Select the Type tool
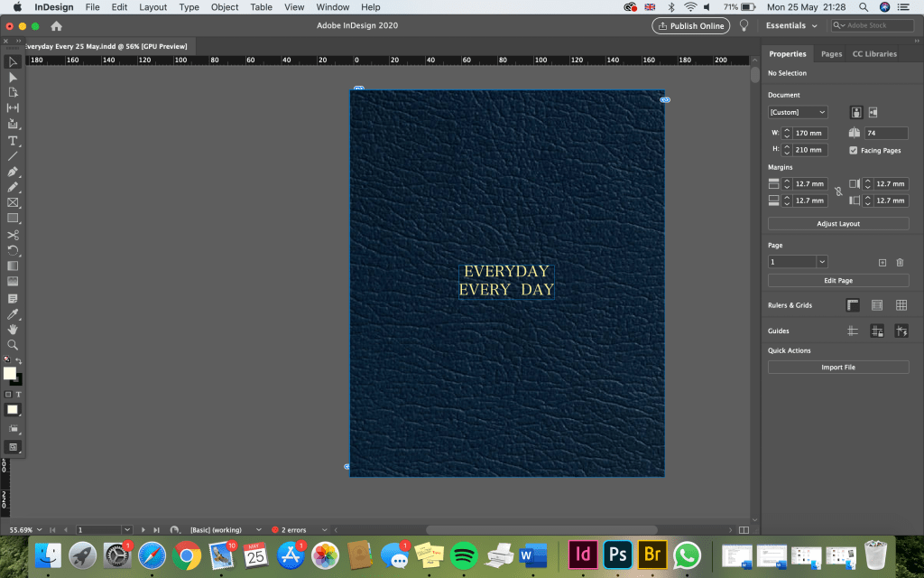Image resolution: width=924 pixels, height=578 pixels. 13,141
